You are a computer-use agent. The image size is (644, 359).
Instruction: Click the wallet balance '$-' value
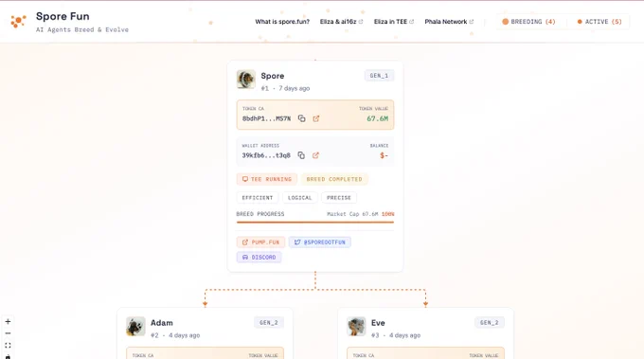coord(384,155)
